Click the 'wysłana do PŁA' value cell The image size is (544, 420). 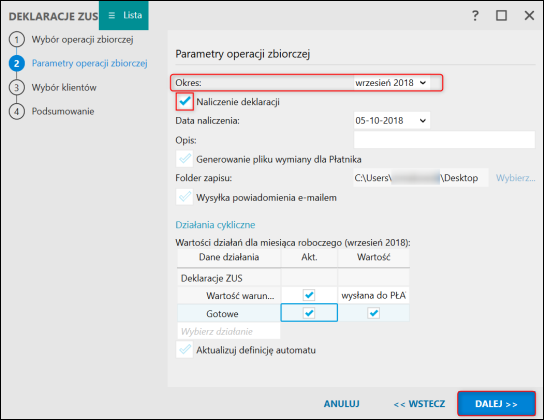pos(374,295)
